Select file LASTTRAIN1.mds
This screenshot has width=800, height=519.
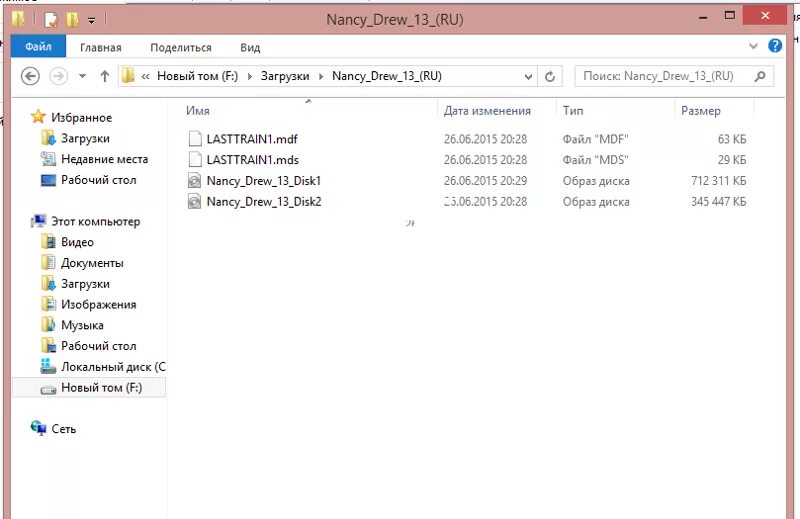(253, 160)
